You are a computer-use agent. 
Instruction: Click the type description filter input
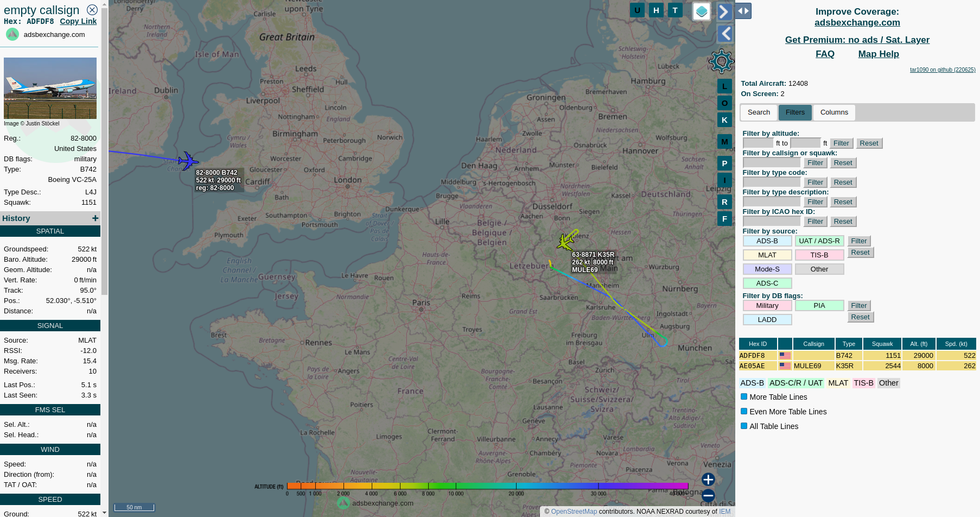772,202
